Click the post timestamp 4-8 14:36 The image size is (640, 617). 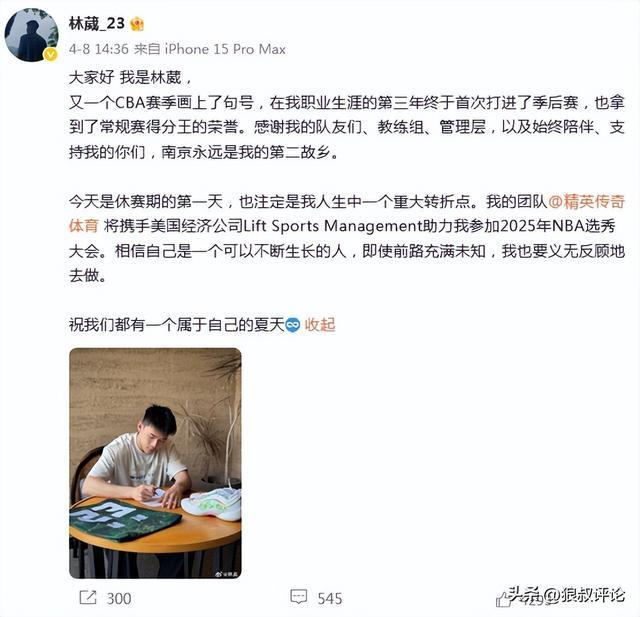[98, 49]
